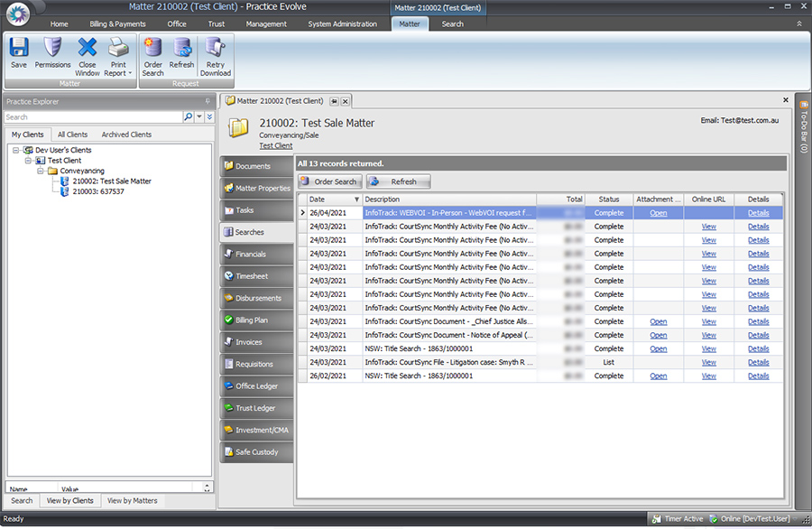Open the Disbursements section
Image resolution: width=812 pixels, height=529 pixels.
pos(256,298)
